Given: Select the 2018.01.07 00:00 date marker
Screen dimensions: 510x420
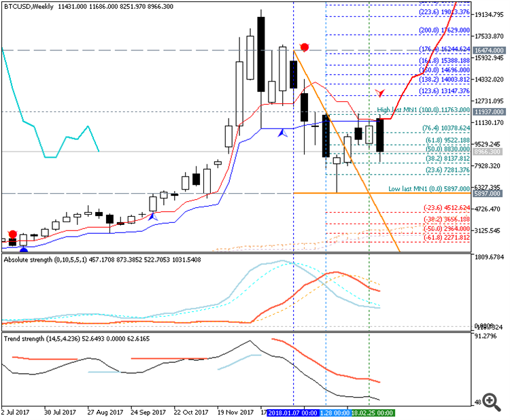Looking at the screenshot, I should click(292, 413).
